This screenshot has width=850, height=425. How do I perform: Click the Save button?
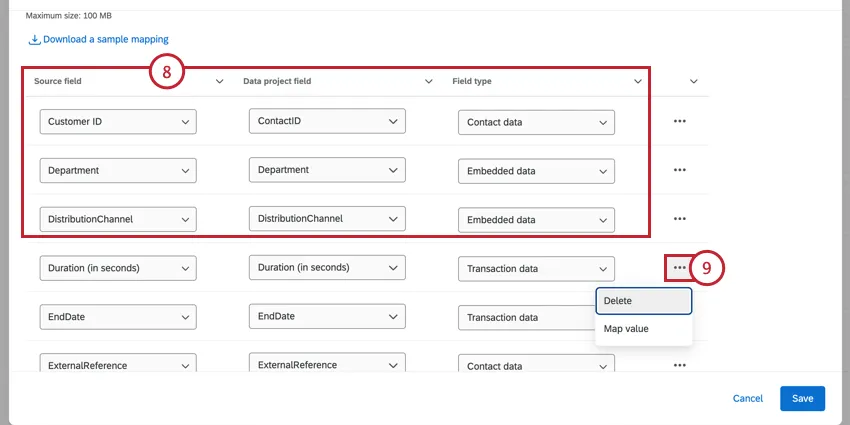tap(802, 398)
